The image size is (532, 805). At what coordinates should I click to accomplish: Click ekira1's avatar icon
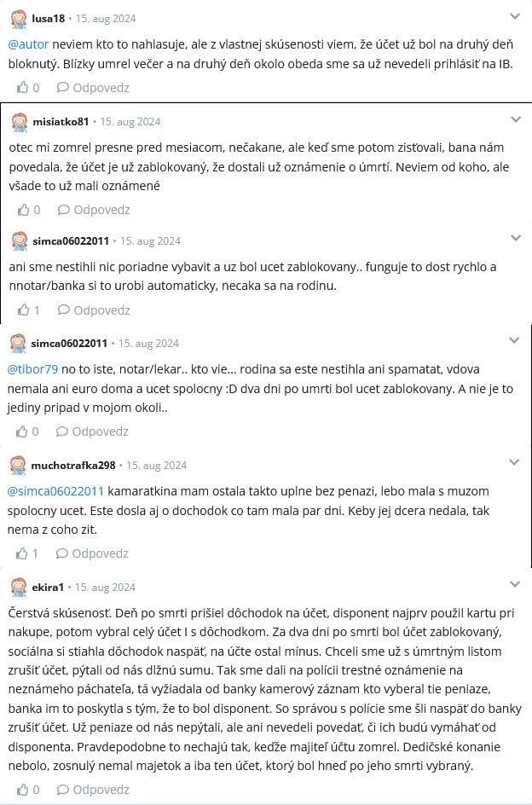(18, 587)
